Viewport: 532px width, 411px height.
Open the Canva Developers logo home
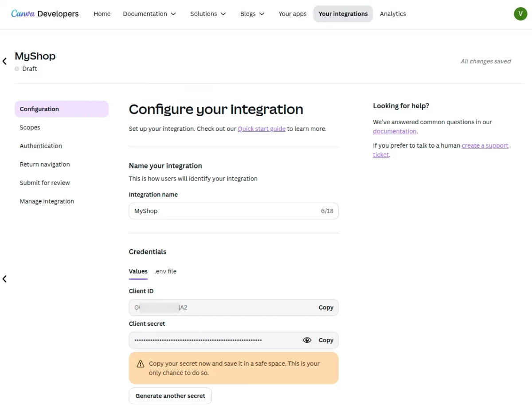tap(45, 14)
